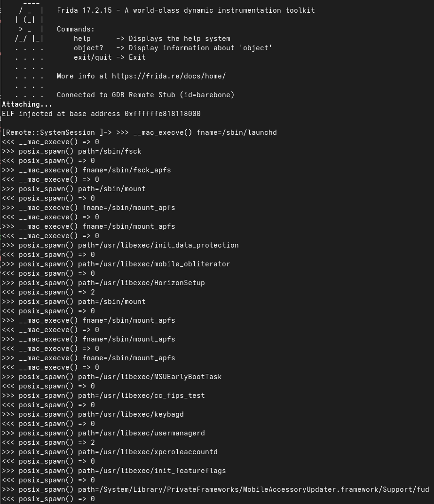The width and height of the screenshot is (434, 504).
Task: Click the 'Connected to GDB Remote Stub' line
Action: [x=145, y=95]
